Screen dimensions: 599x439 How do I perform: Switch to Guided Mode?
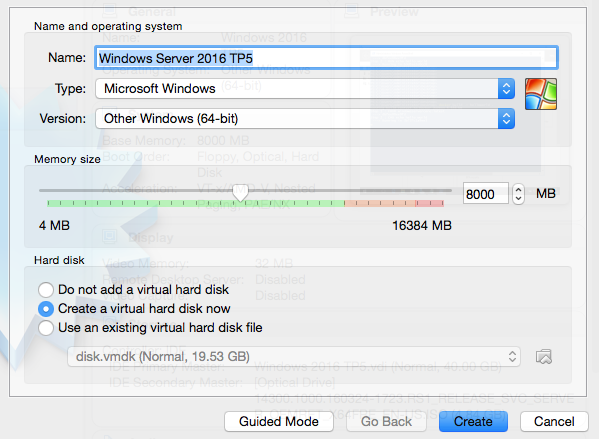tap(279, 421)
